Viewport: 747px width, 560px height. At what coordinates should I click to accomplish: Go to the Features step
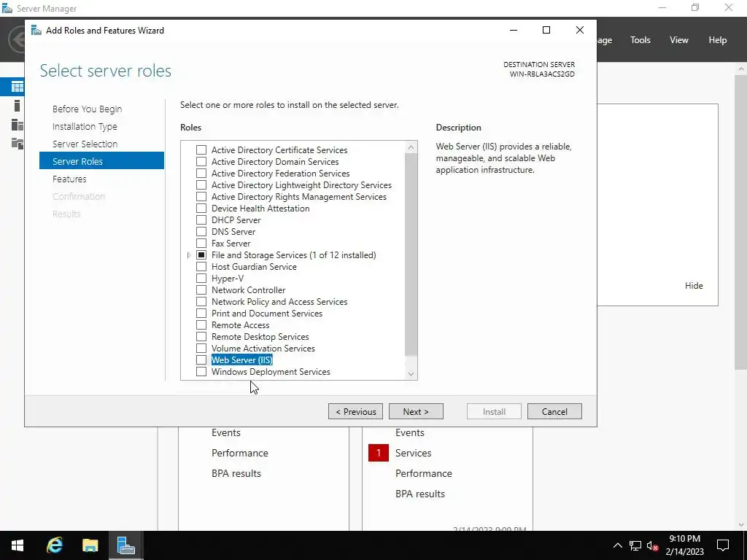coord(69,179)
